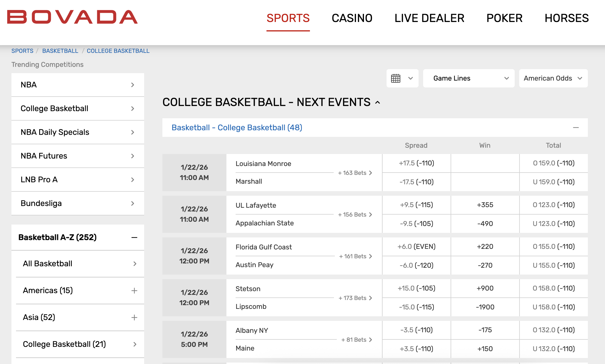Image resolution: width=605 pixels, height=364 pixels.
Task: Open the calendar date picker icon
Action: click(x=396, y=78)
